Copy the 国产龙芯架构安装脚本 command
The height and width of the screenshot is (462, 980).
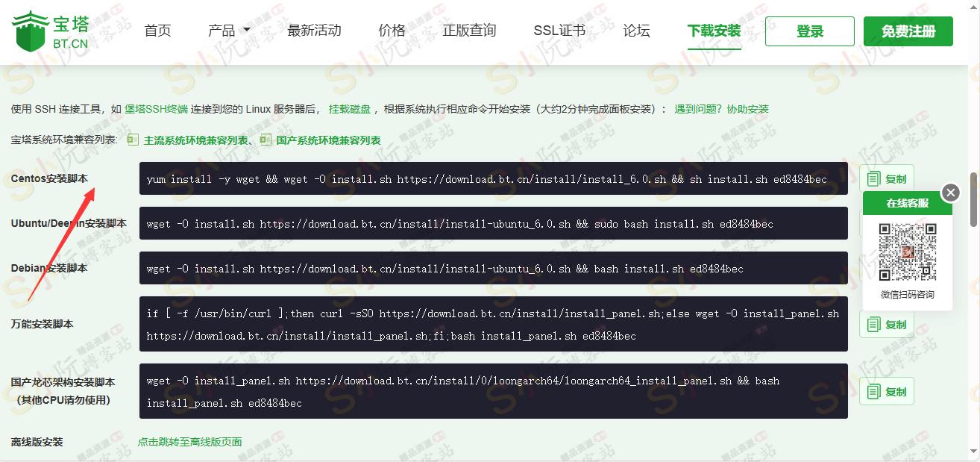tap(887, 391)
